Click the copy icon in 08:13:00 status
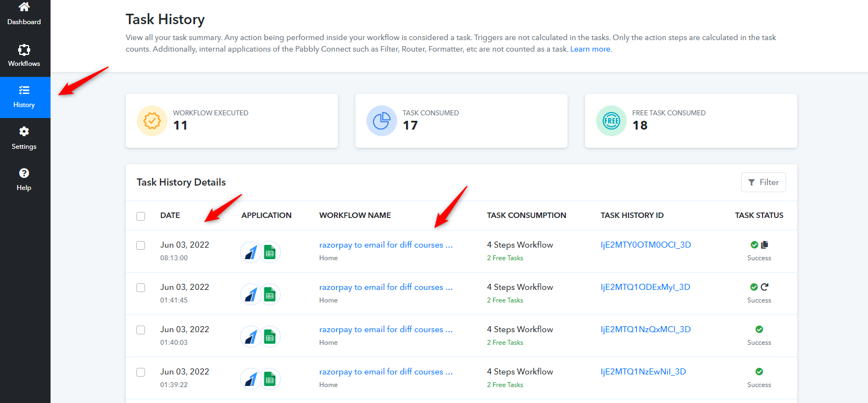This screenshot has height=403, width=868. click(x=764, y=245)
